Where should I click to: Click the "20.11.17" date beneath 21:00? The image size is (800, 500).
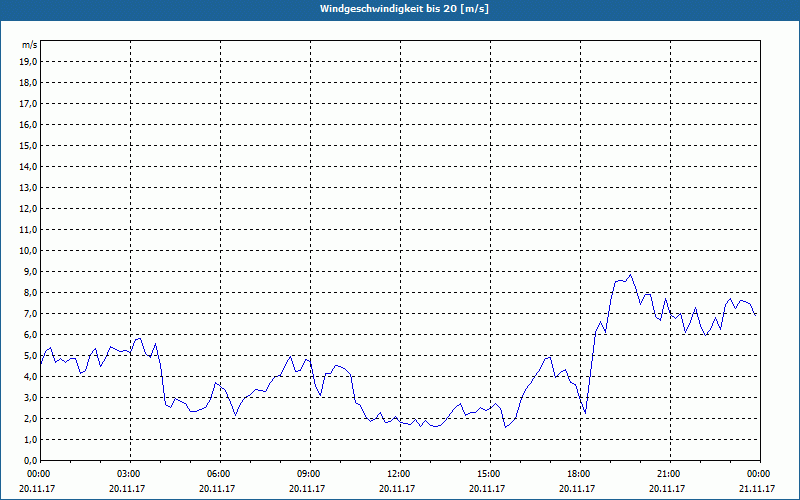(x=667, y=488)
